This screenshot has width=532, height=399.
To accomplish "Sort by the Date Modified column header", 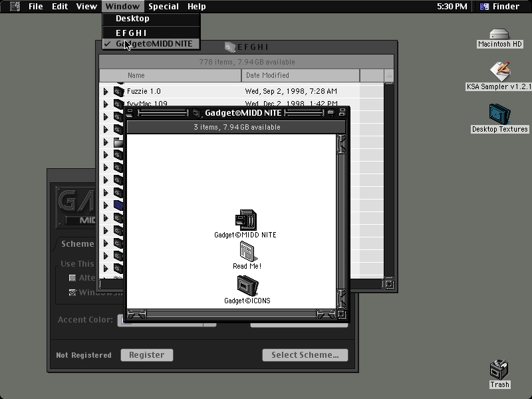I will (x=301, y=75).
